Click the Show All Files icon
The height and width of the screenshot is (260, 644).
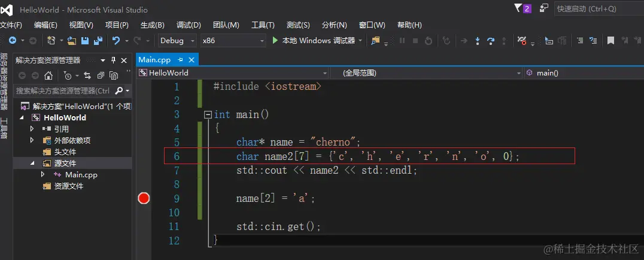tap(114, 75)
